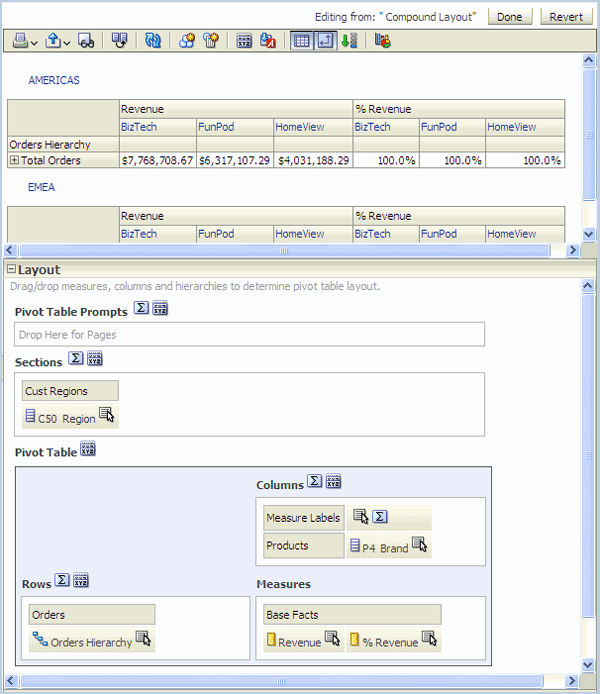600x694 pixels.
Task: Click the Print this analysis icon
Action: click(20, 41)
